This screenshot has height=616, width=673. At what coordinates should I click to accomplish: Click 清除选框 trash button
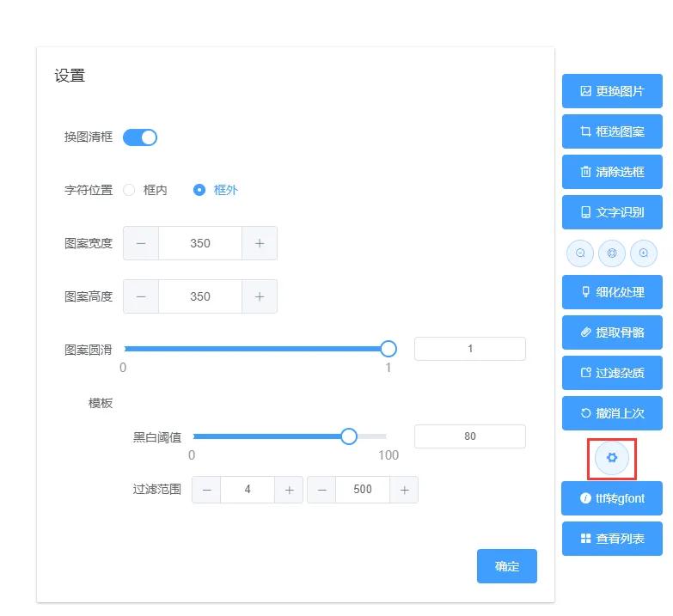(612, 172)
